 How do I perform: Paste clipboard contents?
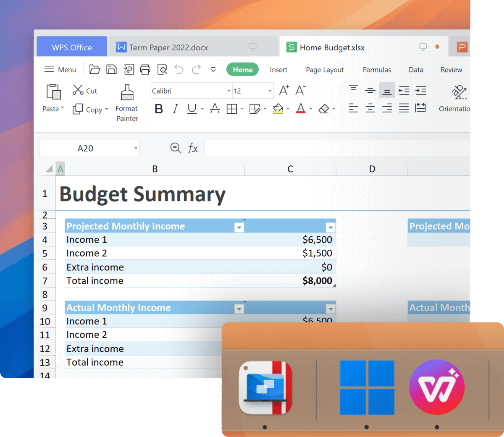pyautogui.click(x=53, y=92)
